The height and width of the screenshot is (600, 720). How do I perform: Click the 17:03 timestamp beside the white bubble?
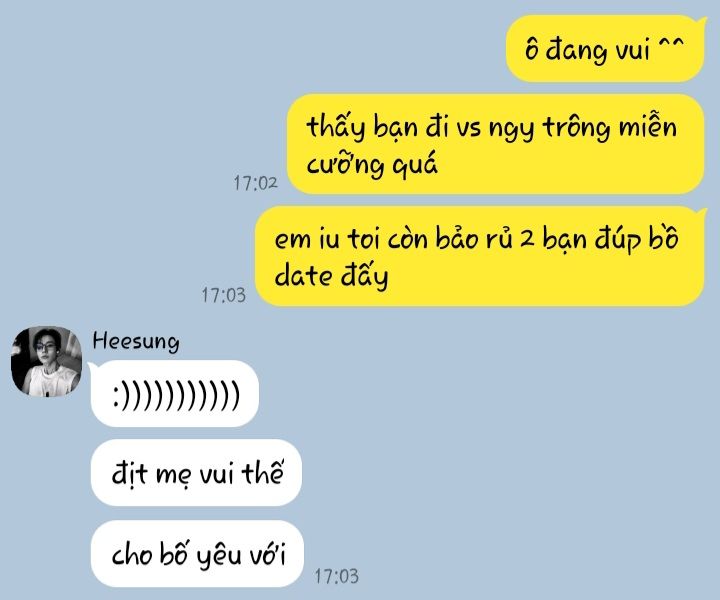(x=337, y=576)
